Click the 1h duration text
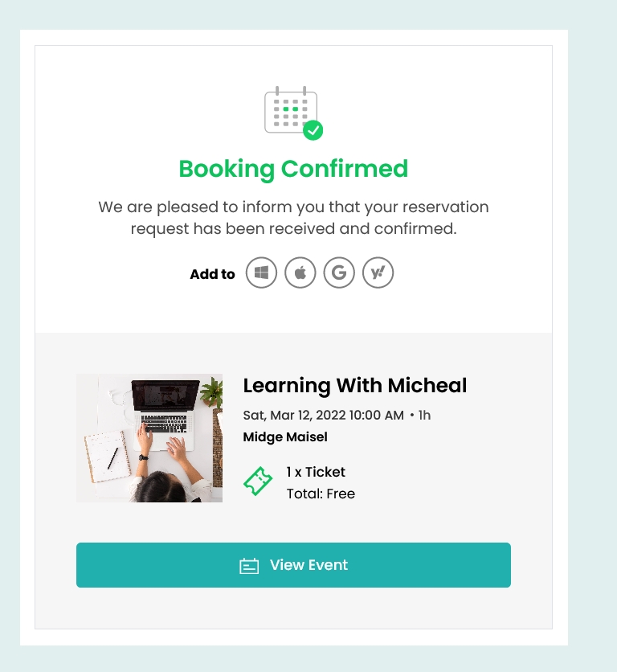The width and height of the screenshot is (617, 672). tap(425, 416)
